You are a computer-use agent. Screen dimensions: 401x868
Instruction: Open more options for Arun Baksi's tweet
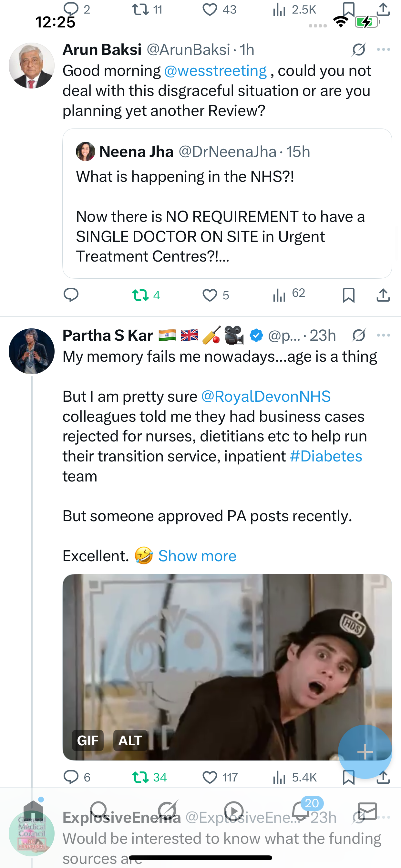click(384, 49)
